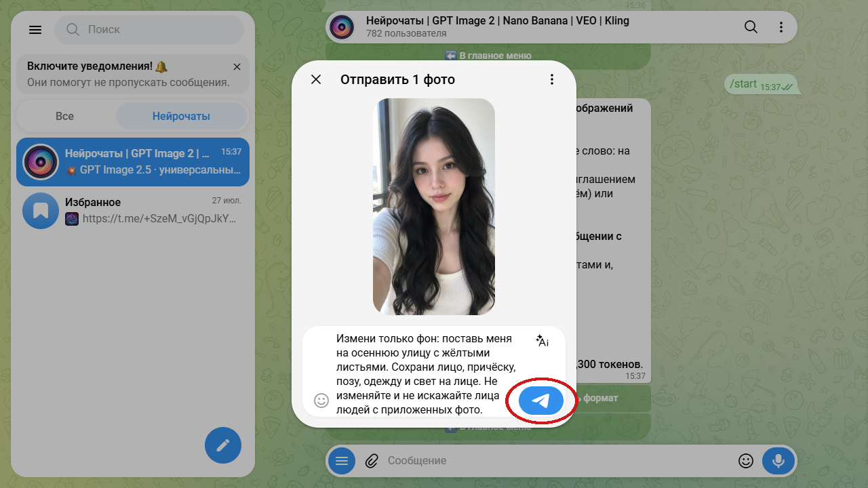Open the Избранное saved messages chat
Screen dimensions: 868x488
133,211
